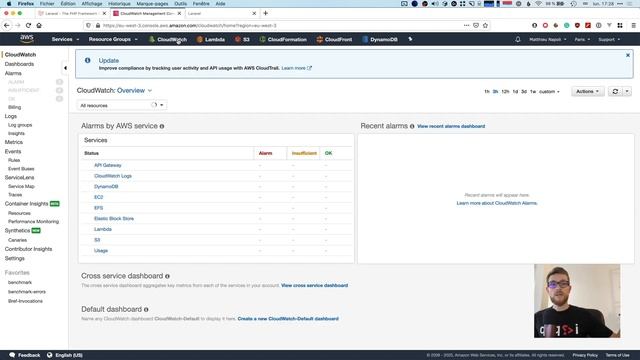
Task: Open the CloudFront shortcut in navbar
Action: tap(334, 40)
